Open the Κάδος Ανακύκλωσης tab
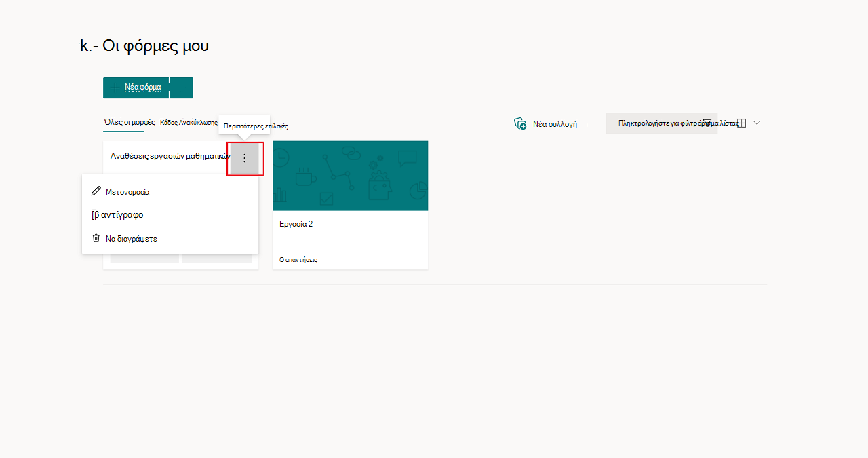Viewport: 868px width, 458px height. 189,123
